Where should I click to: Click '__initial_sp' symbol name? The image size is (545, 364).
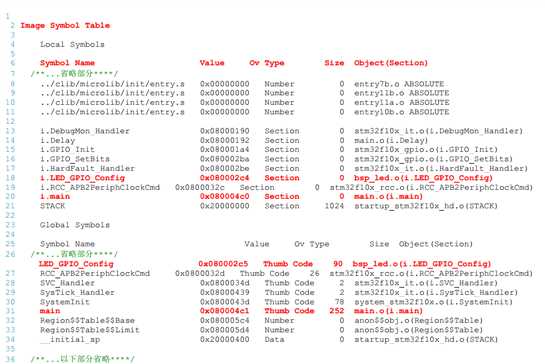(x=70, y=339)
